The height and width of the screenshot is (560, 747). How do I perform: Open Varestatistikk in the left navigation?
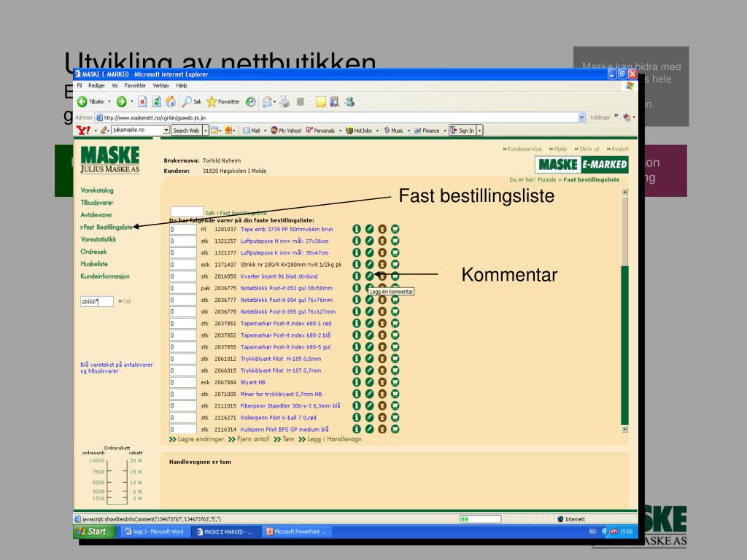98,239
